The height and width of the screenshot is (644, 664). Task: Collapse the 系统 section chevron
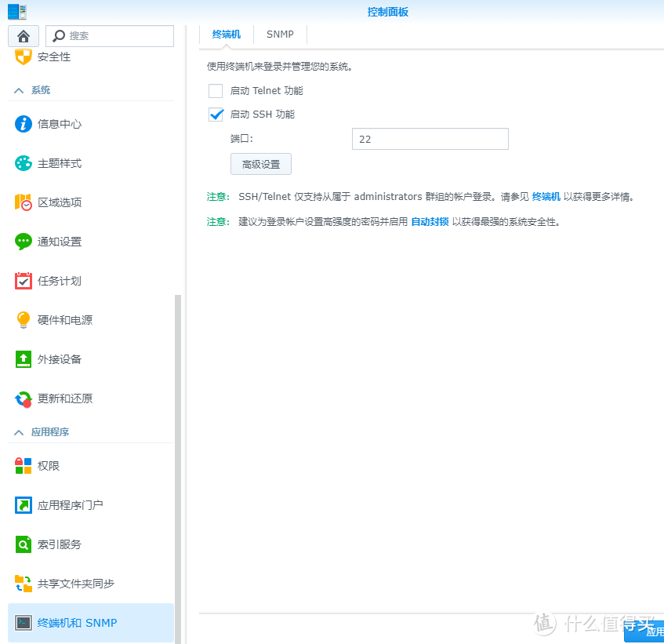[x=19, y=90]
